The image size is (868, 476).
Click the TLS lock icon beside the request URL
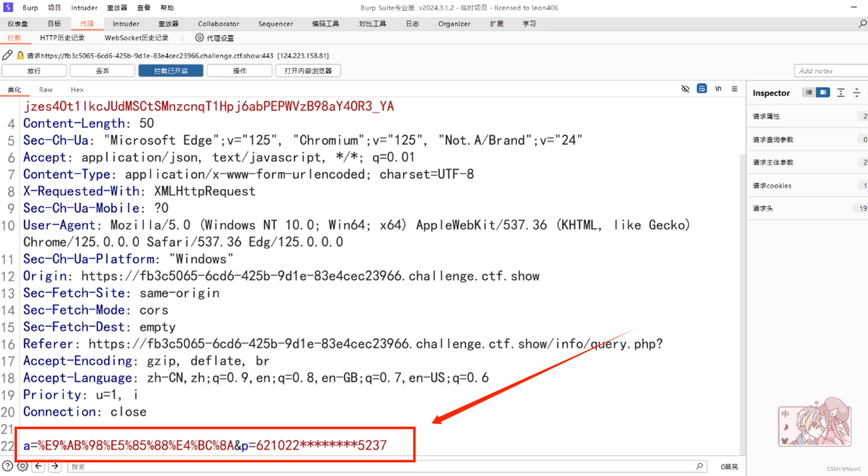[x=20, y=55]
